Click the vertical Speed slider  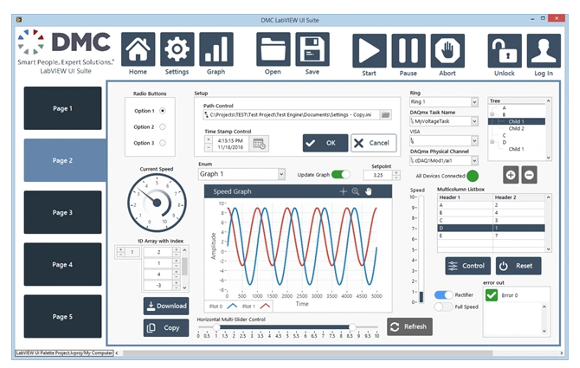[421, 250]
